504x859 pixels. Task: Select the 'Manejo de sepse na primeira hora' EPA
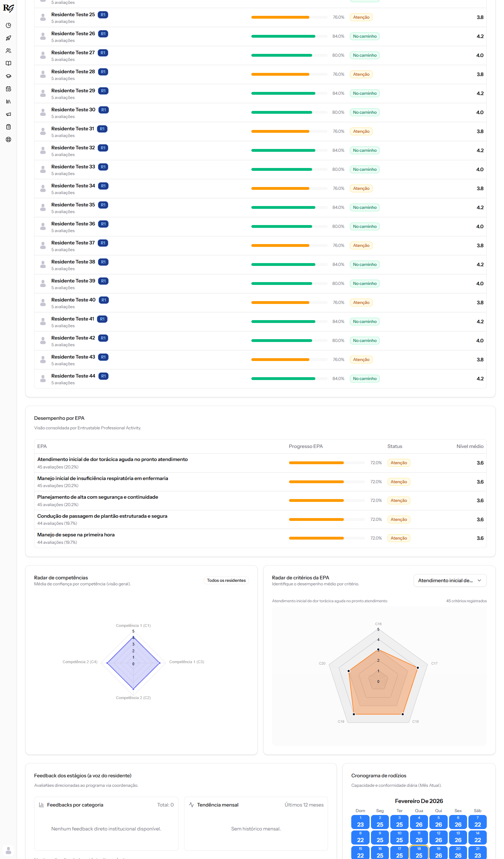(76, 535)
